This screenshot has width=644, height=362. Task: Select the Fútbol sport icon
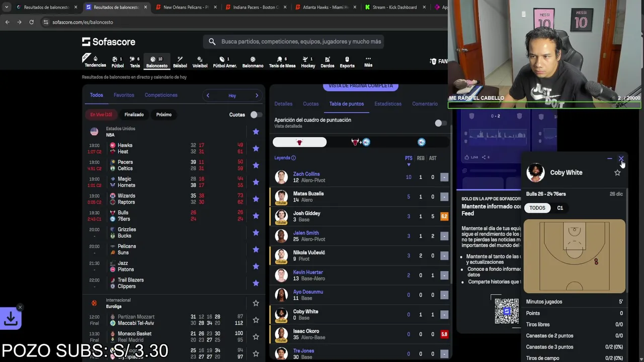(117, 62)
